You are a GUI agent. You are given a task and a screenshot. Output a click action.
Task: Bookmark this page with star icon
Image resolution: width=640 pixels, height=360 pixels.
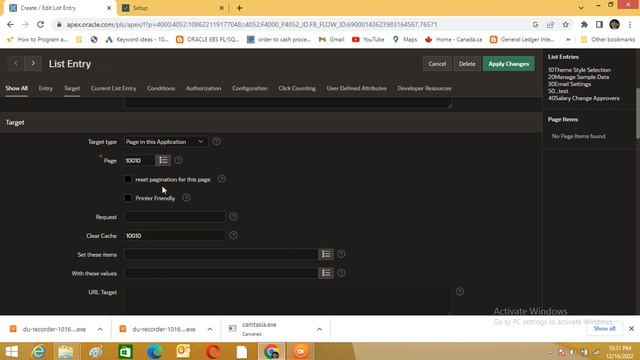(x=565, y=24)
